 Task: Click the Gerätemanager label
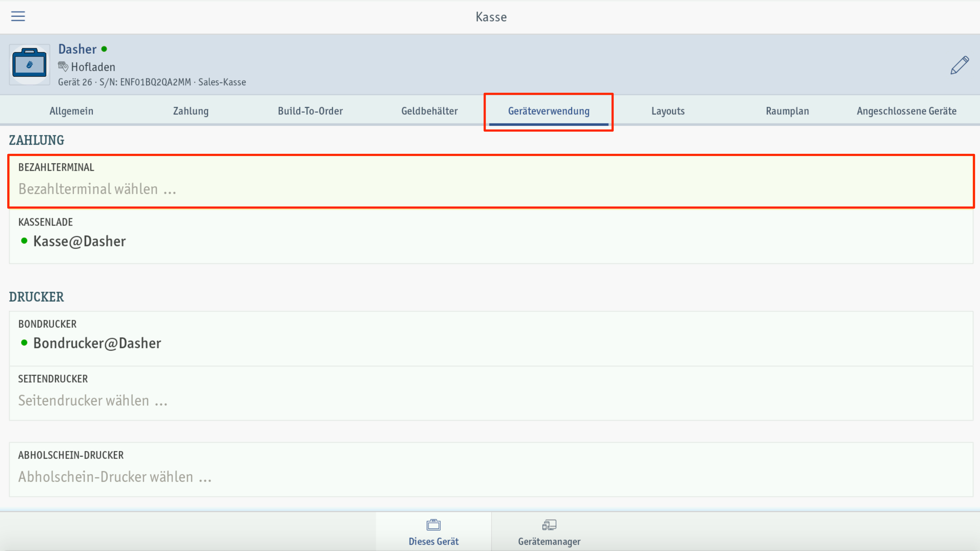(549, 541)
